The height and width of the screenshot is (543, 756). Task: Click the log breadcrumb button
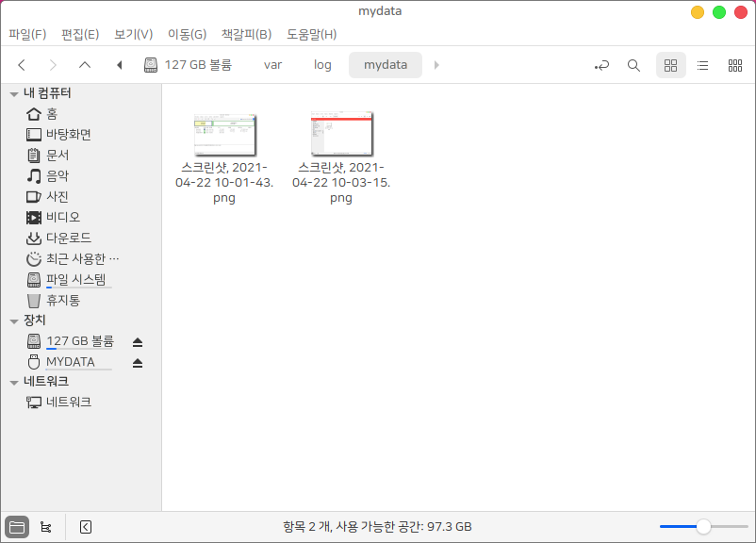322,65
